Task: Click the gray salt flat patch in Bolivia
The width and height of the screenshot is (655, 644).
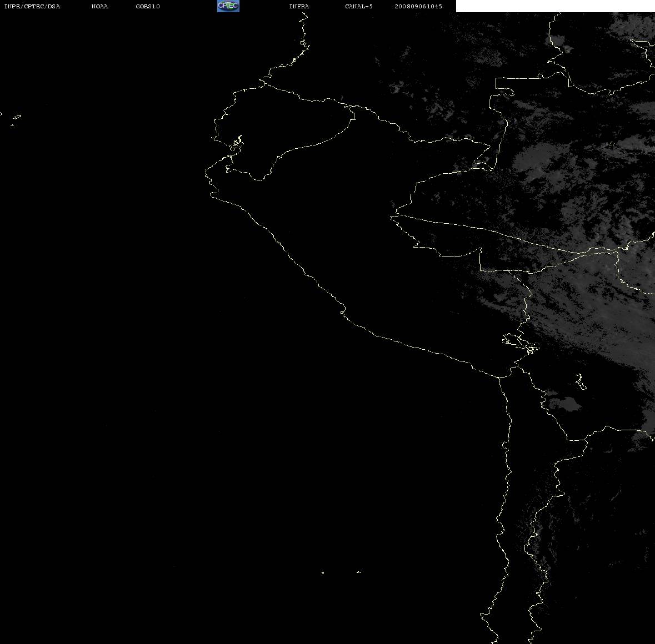Action: [x=564, y=403]
